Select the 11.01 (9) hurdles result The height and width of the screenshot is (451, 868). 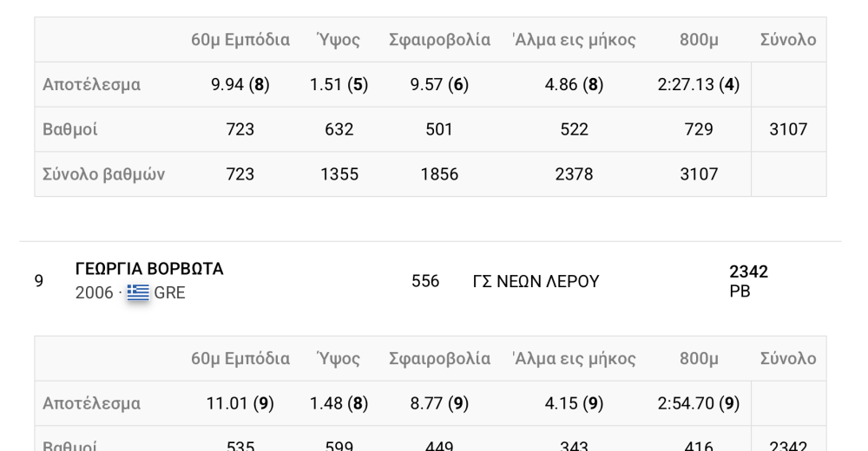(240, 403)
